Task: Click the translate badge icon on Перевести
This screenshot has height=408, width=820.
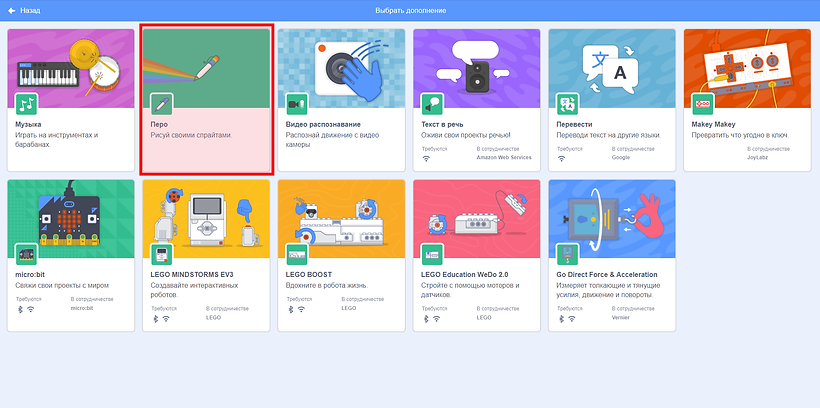Action: click(567, 104)
